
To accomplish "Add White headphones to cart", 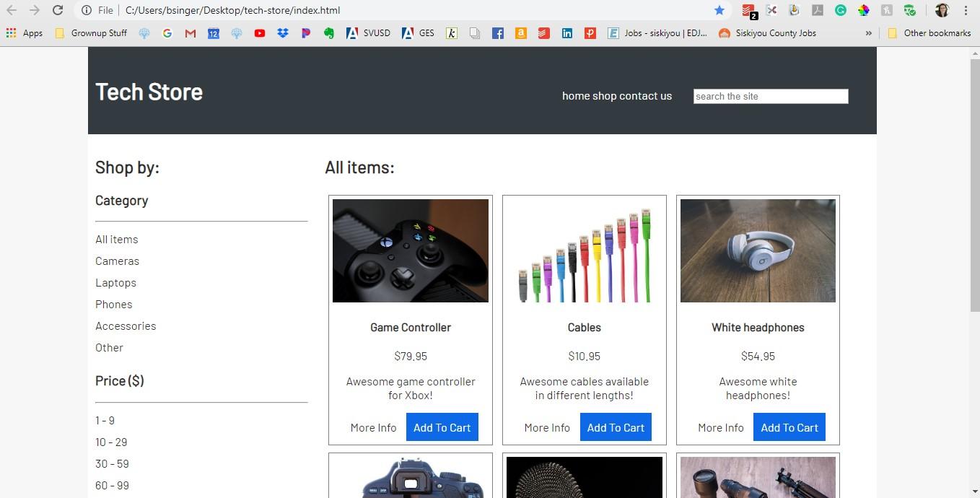I will click(789, 427).
